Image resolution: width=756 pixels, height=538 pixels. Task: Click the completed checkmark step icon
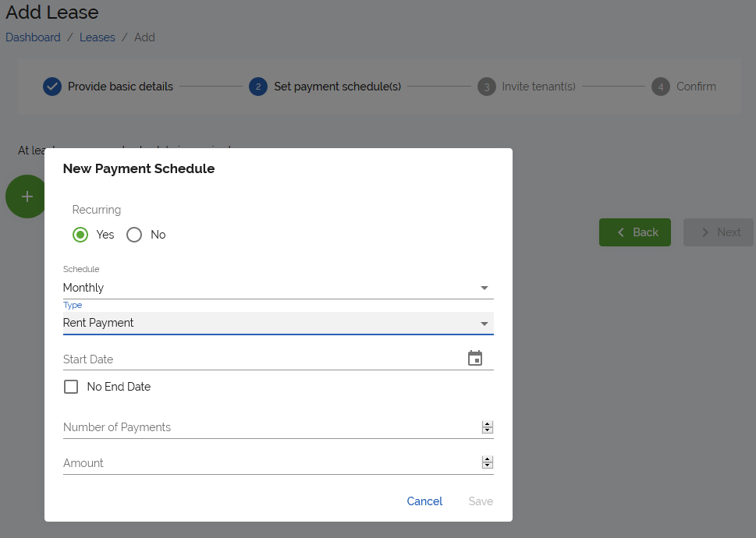[x=52, y=87]
